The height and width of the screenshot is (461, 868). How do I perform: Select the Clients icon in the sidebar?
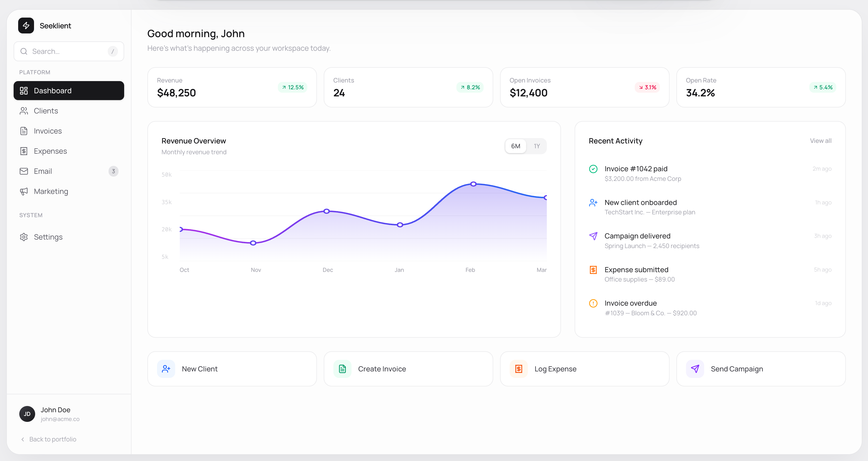tap(24, 111)
